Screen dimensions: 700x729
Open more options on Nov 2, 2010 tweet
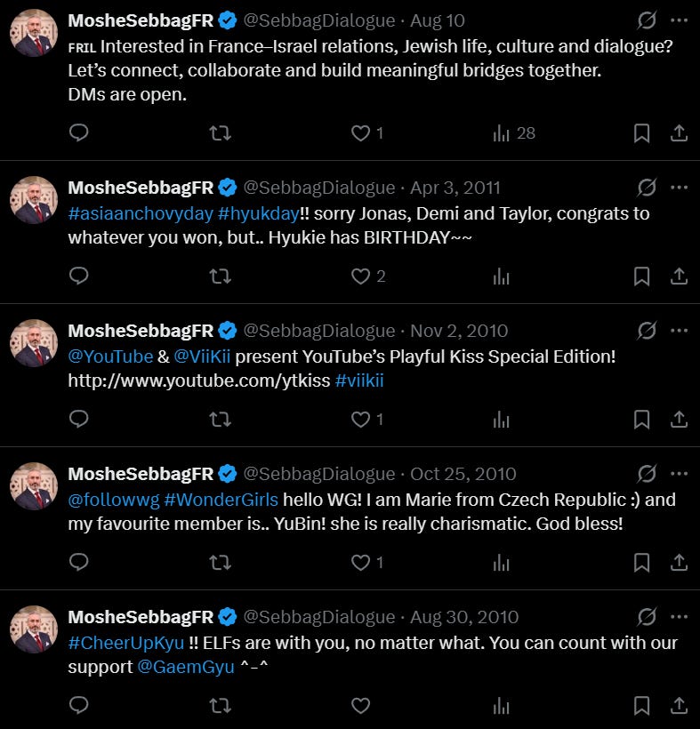[x=679, y=331]
